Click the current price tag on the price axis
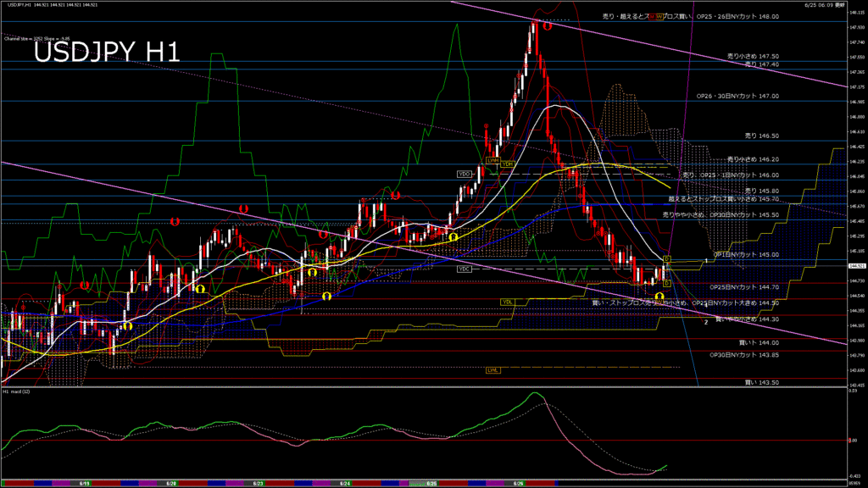 coord(857,265)
